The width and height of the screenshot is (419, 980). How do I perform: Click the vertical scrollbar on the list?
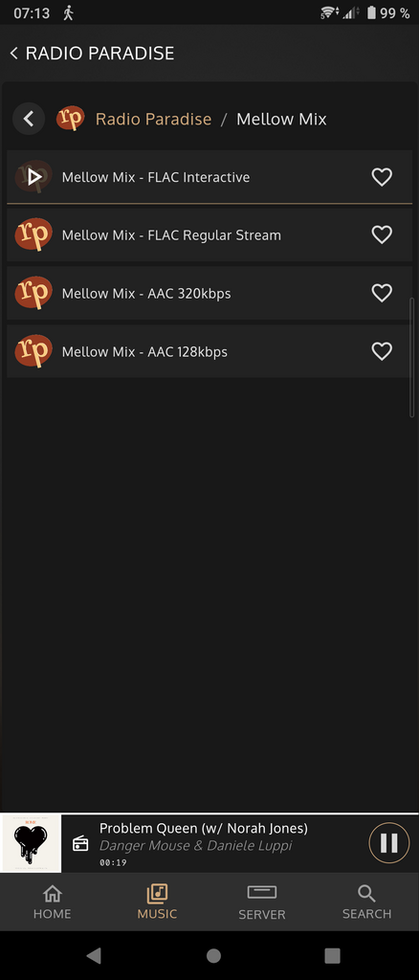click(x=411, y=358)
